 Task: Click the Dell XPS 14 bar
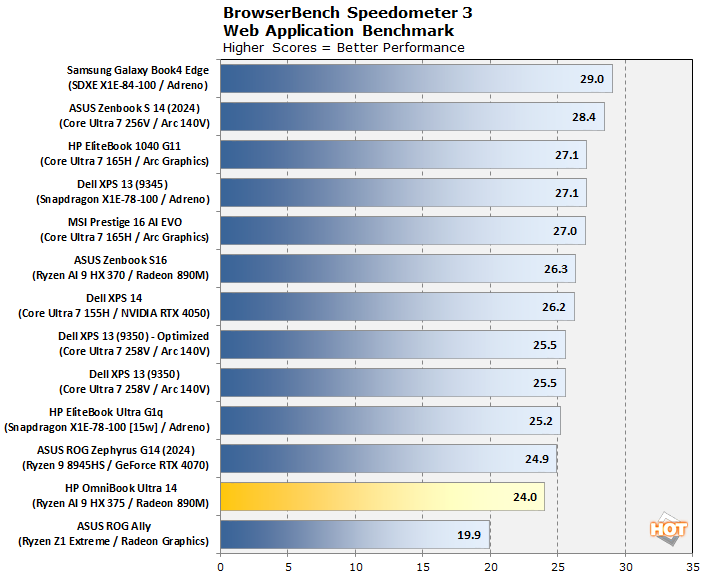[x=397, y=307]
